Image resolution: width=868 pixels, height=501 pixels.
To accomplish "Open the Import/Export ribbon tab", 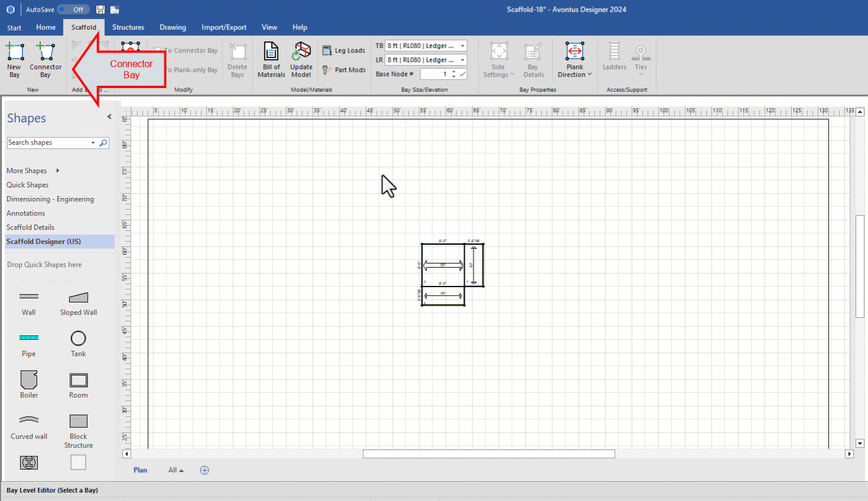I will [224, 27].
